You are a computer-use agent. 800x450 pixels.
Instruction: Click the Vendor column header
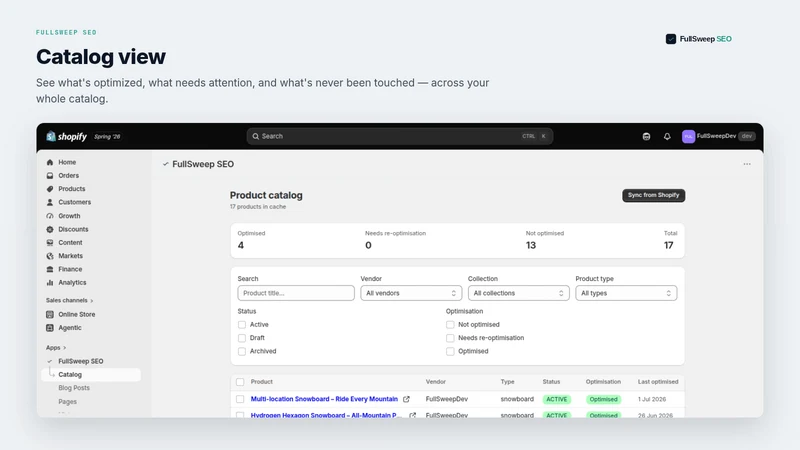coord(436,382)
